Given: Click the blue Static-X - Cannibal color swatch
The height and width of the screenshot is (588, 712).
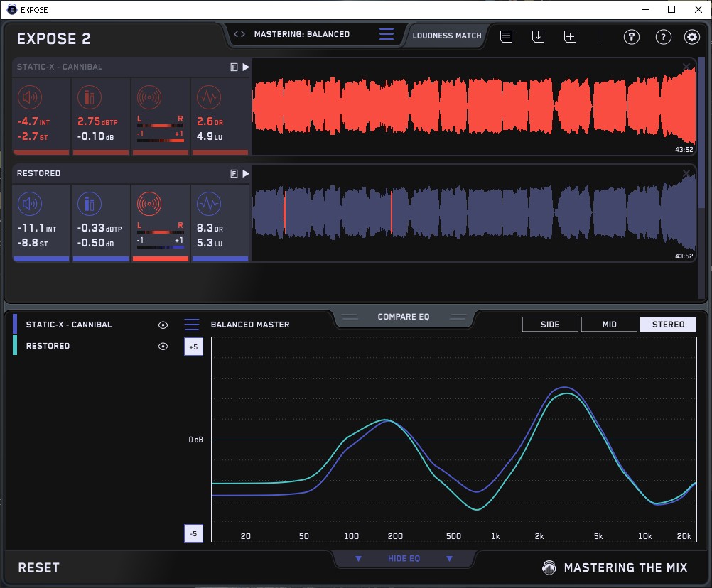Looking at the screenshot, I should point(15,325).
